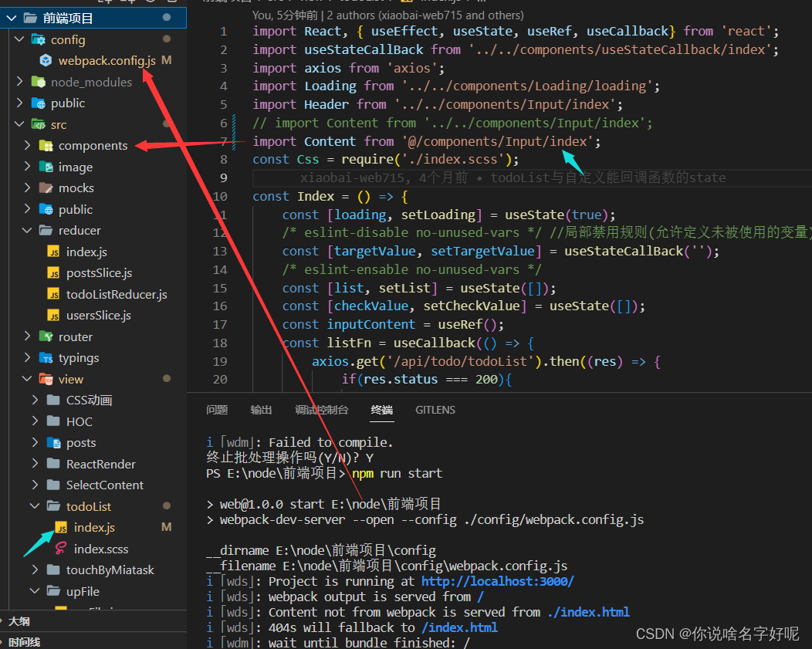Click the Sass icon of index.scss

(61, 549)
